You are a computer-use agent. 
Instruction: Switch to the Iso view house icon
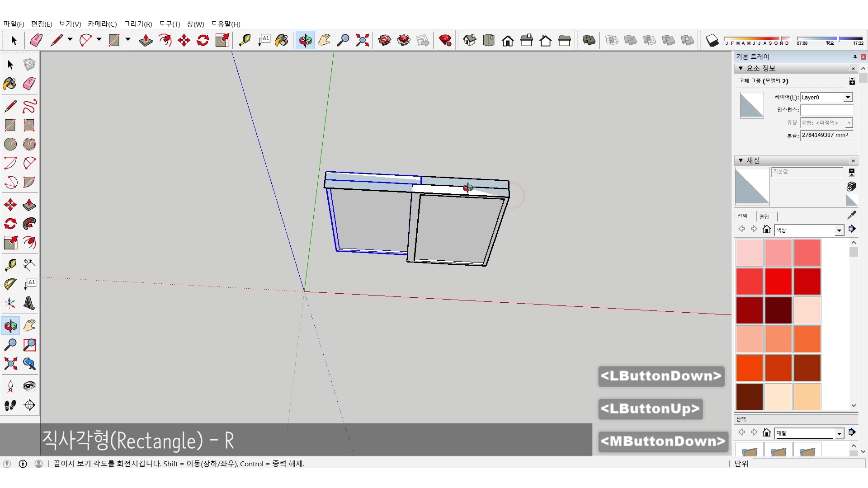tap(470, 41)
